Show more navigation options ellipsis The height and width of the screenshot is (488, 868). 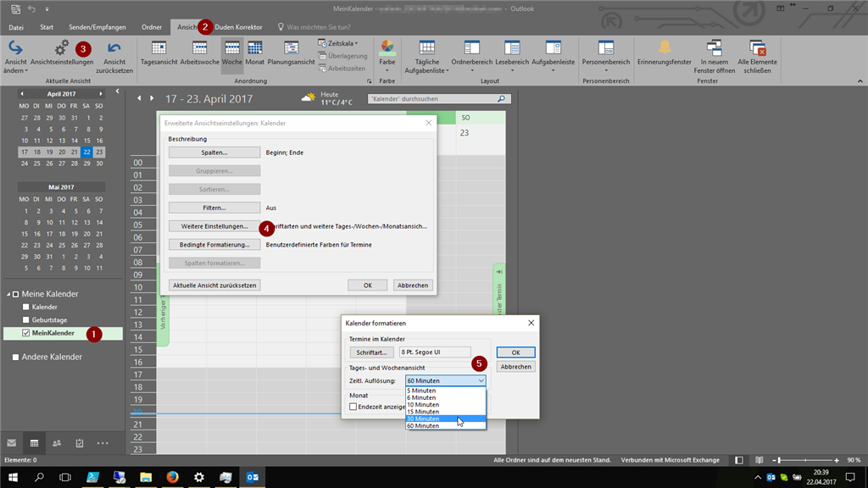[x=103, y=443]
